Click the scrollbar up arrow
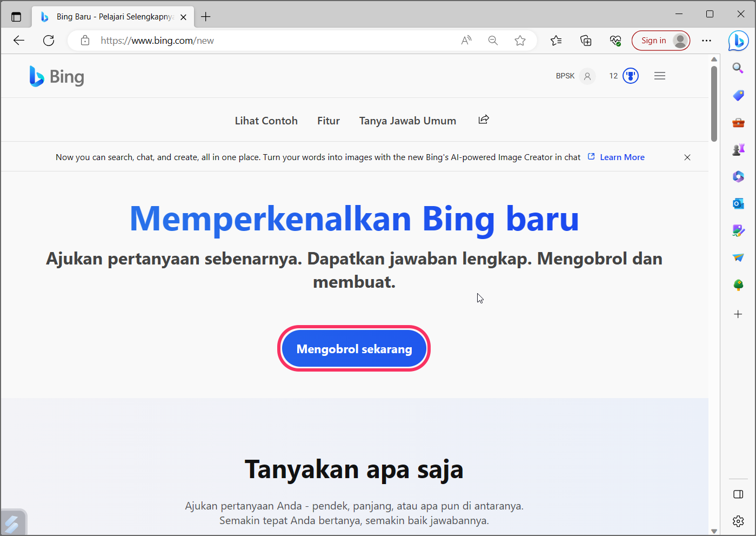756x536 pixels. [714, 59]
